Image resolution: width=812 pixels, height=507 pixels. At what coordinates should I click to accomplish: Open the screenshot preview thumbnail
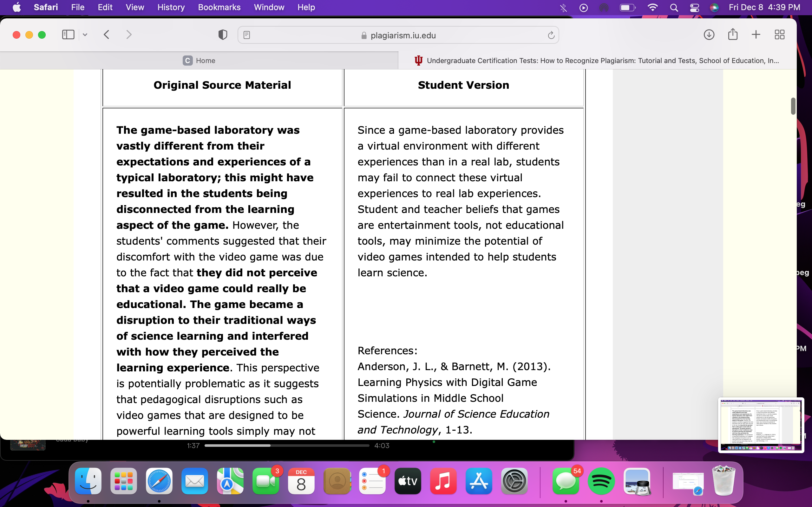[761, 425]
